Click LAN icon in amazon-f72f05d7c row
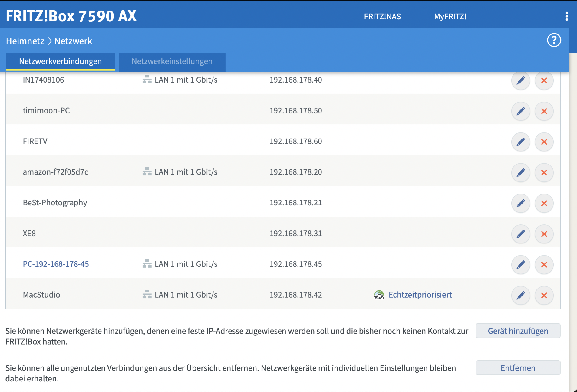Image resolution: width=577 pixels, height=392 pixels. coord(147,171)
